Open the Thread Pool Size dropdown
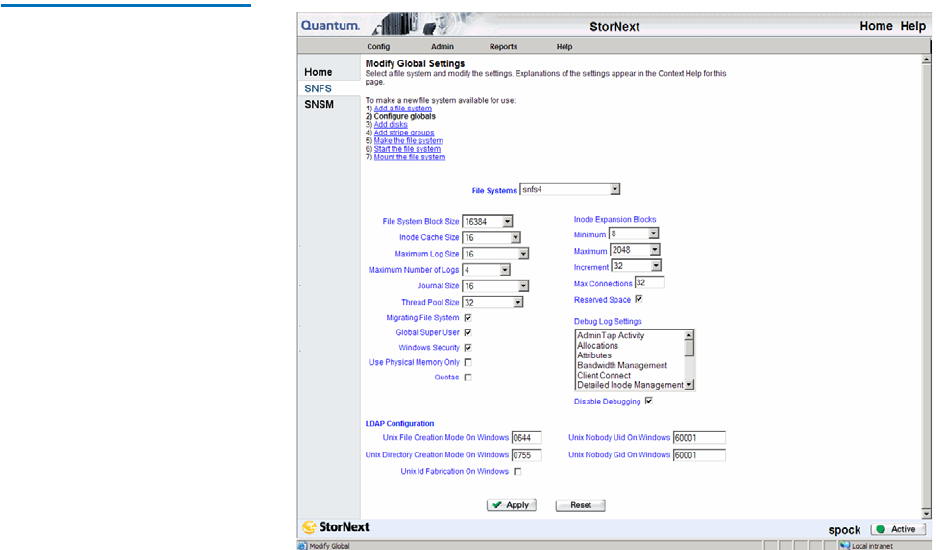Screen dimensions: 936x550 pos(517,302)
